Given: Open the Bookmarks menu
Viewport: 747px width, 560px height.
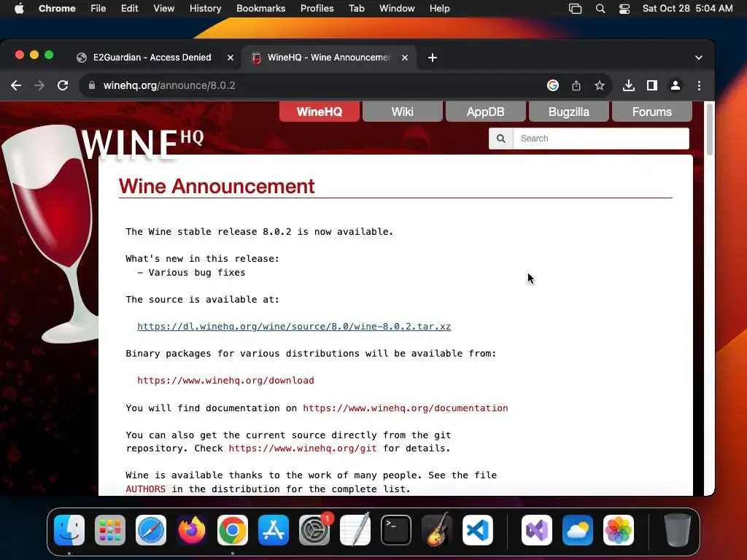Looking at the screenshot, I should 260,9.
